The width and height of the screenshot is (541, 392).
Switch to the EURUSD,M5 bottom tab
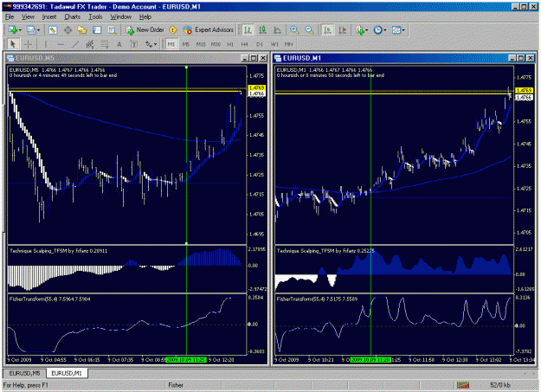click(24, 373)
